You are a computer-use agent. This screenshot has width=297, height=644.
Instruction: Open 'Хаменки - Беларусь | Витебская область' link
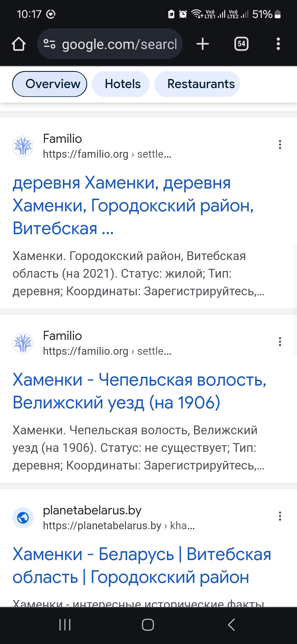pos(142,565)
